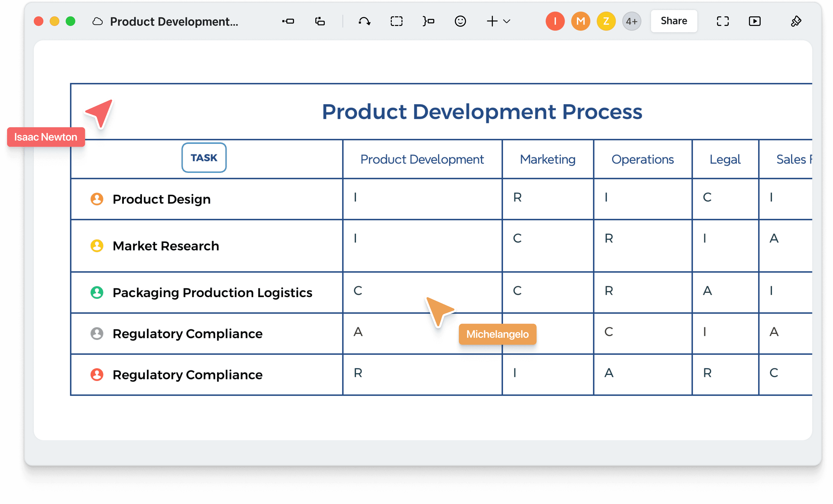Viewport: 833px width, 504px height.
Task: Expand the 4+ collaborators list
Action: coord(631,21)
